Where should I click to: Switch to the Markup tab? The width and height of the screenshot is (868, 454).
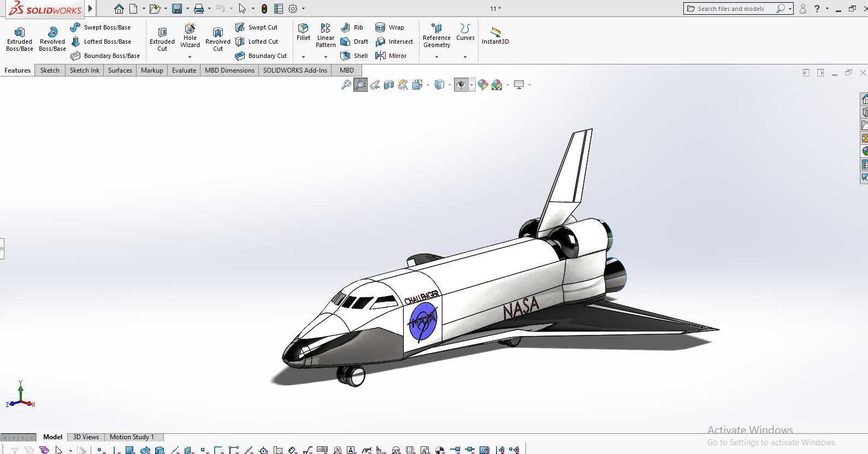tap(152, 70)
